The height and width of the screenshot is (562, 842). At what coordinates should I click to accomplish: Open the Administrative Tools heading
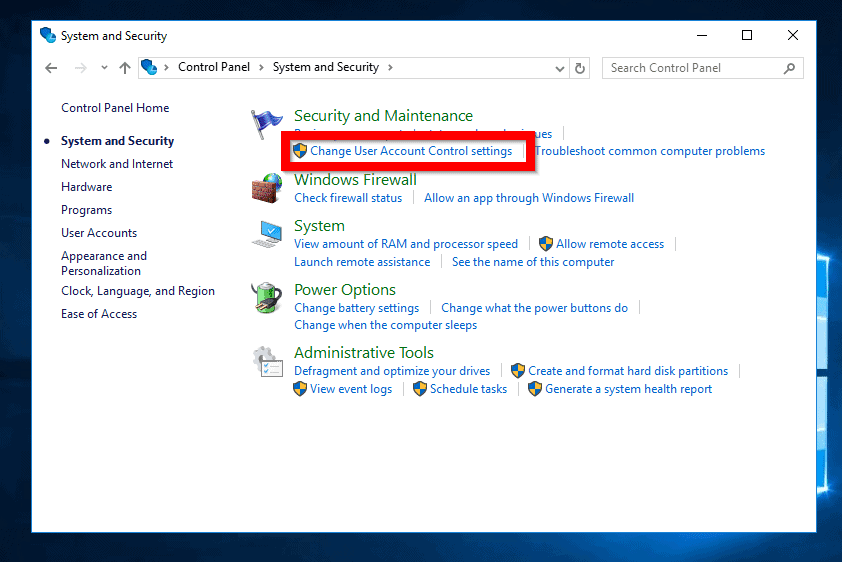coord(364,353)
